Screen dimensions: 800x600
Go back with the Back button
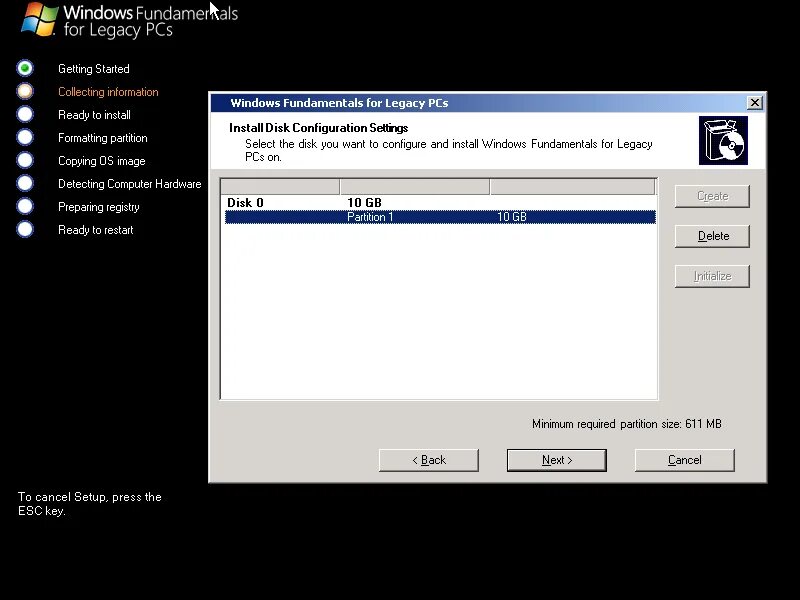(x=429, y=460)
